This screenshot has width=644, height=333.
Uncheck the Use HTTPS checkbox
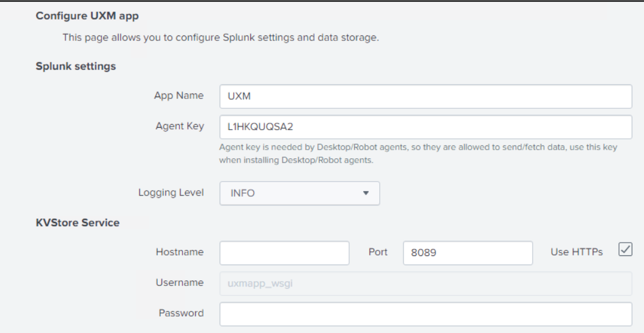(624, 249)
